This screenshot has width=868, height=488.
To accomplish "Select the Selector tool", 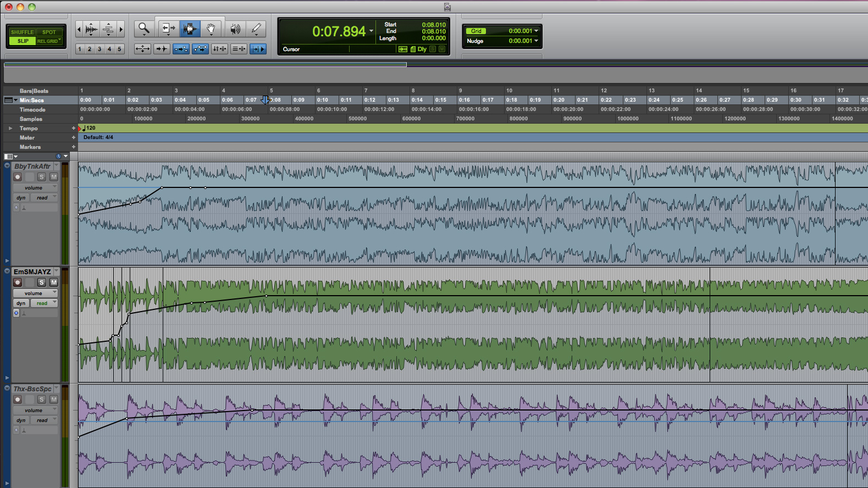I will 190,29.
